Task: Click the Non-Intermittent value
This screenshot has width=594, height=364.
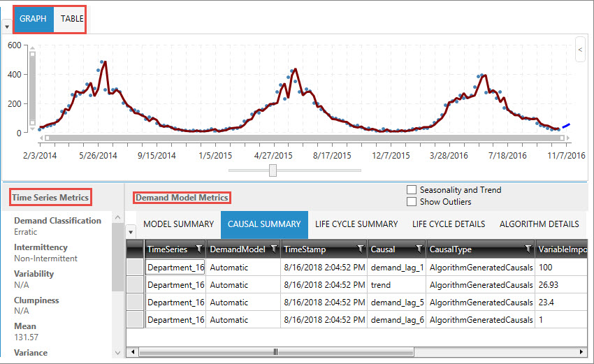Action: pos(46,259)
